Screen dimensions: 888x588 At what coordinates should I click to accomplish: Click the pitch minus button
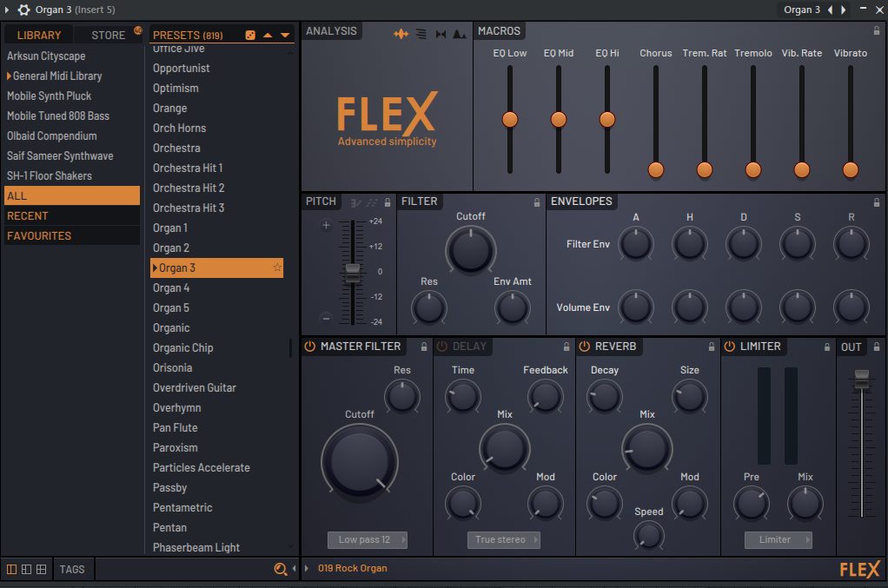[x=326, y=319]
